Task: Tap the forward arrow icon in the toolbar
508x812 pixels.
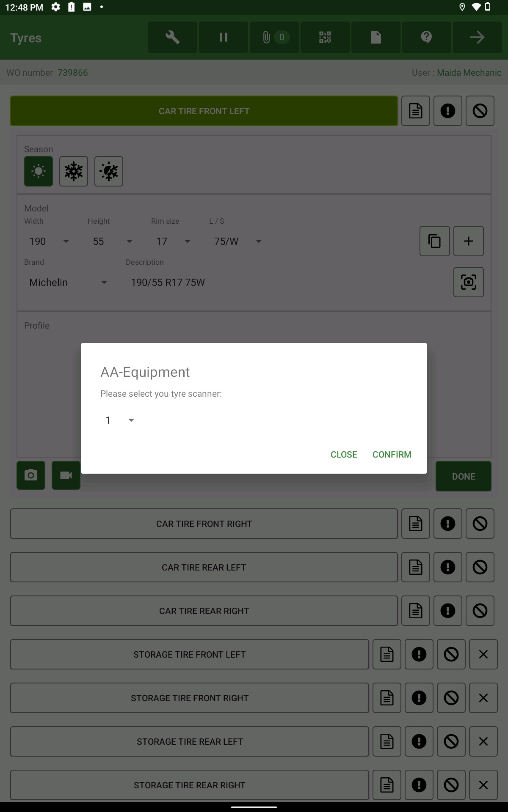Action: pyautogui.click(x=477, y=38)
